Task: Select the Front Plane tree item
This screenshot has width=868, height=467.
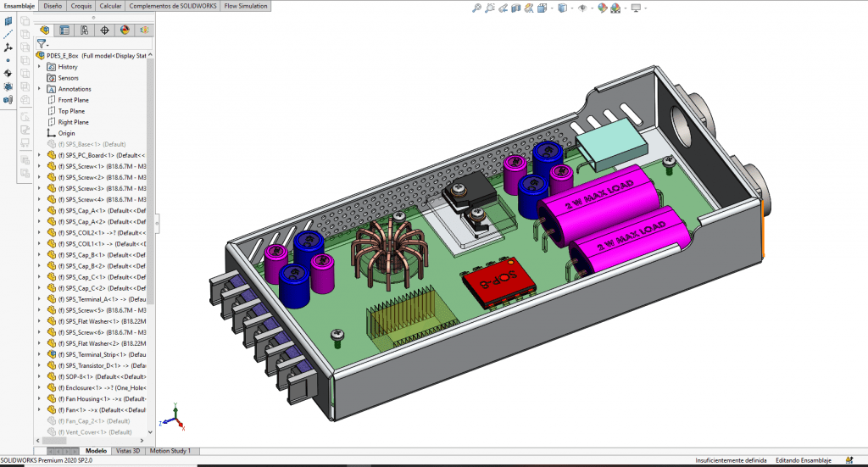Action: (x=68, y=100)
